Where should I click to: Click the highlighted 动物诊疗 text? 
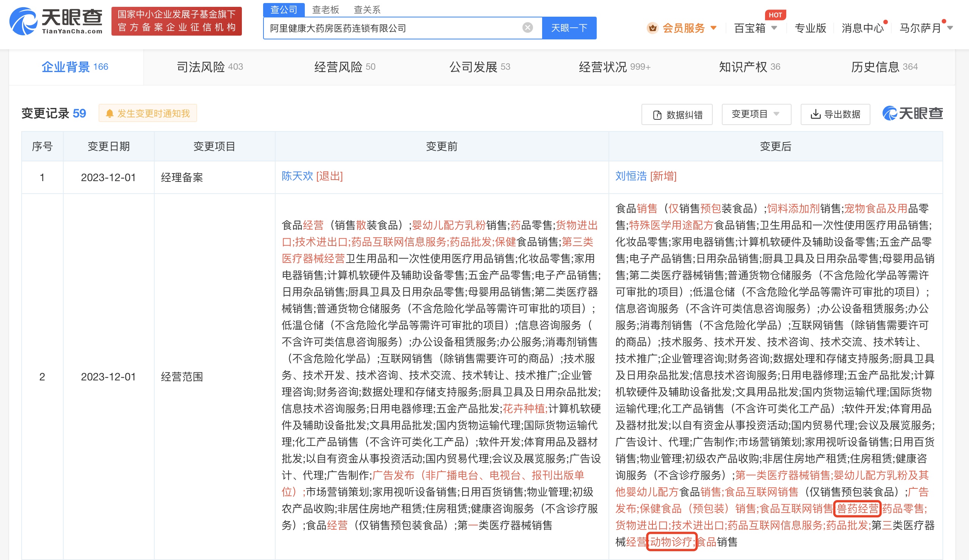pos(672,542)
